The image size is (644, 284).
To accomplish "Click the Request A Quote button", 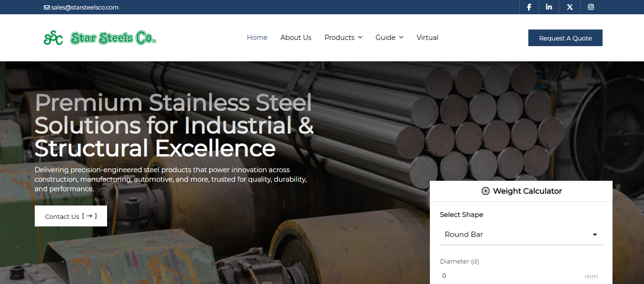I will 565,38.
